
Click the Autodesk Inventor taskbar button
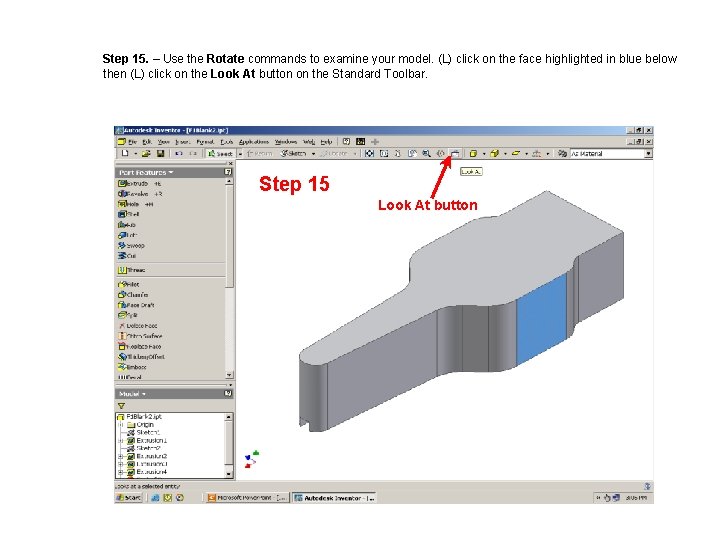click(x=334, y=498)
